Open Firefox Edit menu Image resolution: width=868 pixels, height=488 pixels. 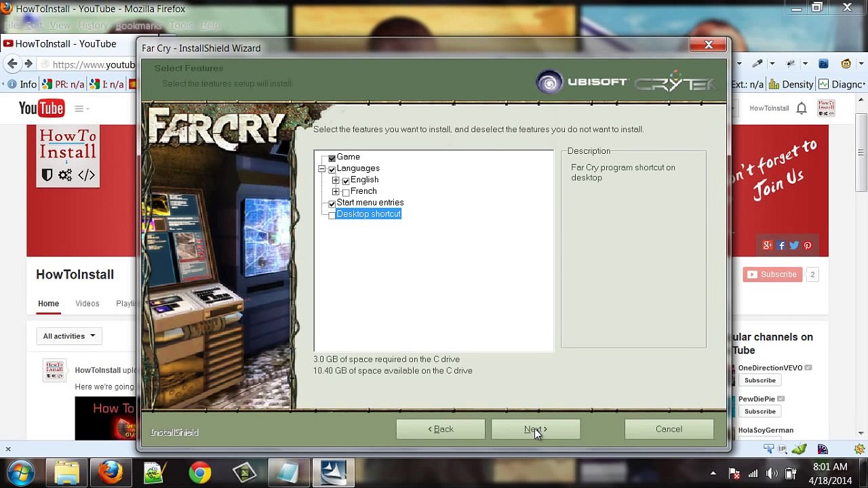click(x=34, y=26)
